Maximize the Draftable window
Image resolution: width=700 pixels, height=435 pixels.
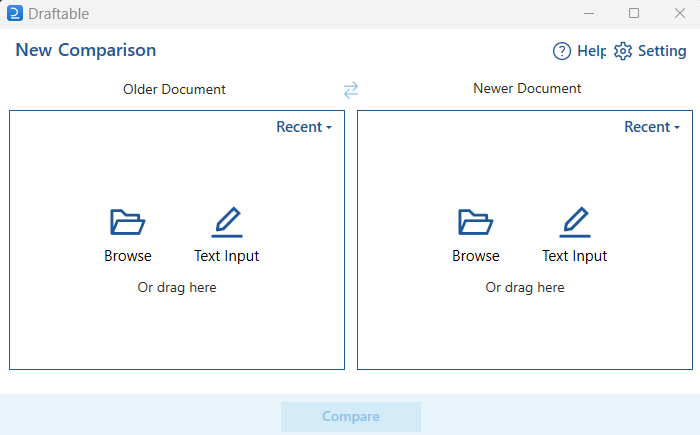(634, 13)
